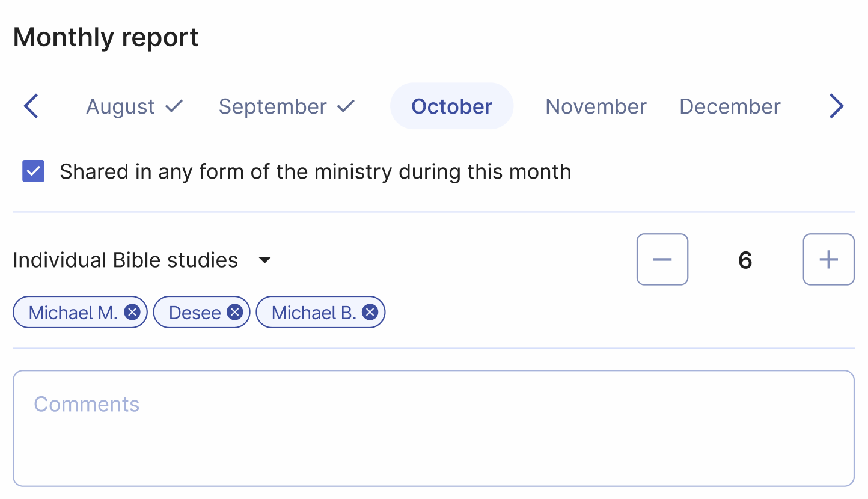Image resolution: width=868 pixels, height=499 pixels.
Task: Click the plus icon to increase studies count
Action: 828,259
